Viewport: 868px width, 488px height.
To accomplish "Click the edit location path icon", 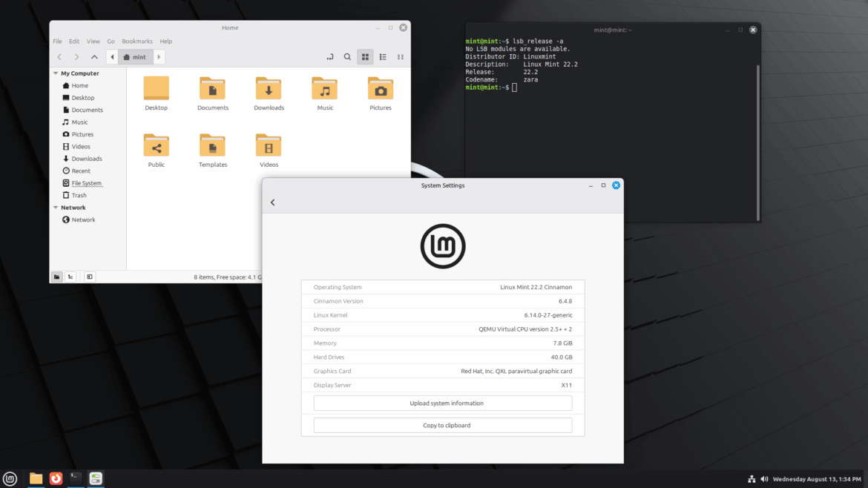I will (329, 56).
